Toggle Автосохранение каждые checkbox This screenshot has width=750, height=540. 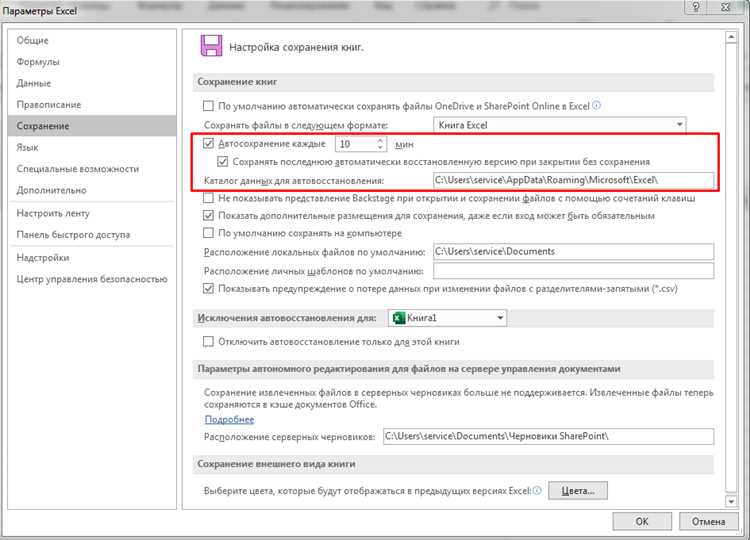pyautogui.click(x=209, y=143)
